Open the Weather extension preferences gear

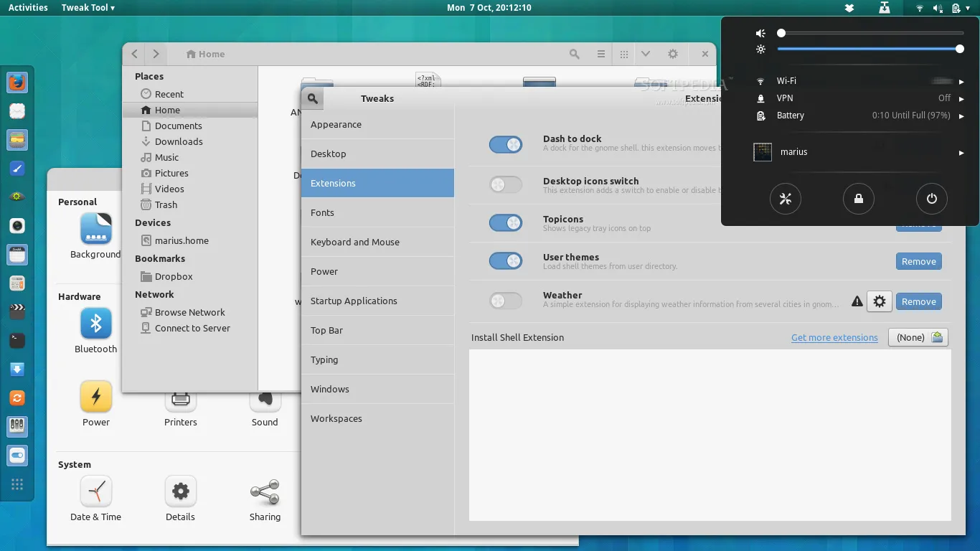(x=880, y=301)
